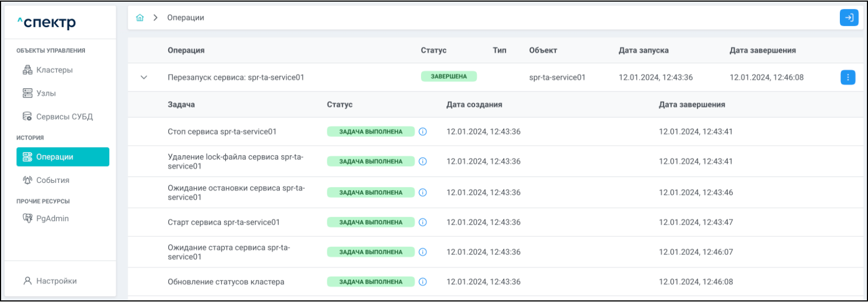Click the 'Операции' breadcrumb text
868x302 pixels.
[186, 18]
